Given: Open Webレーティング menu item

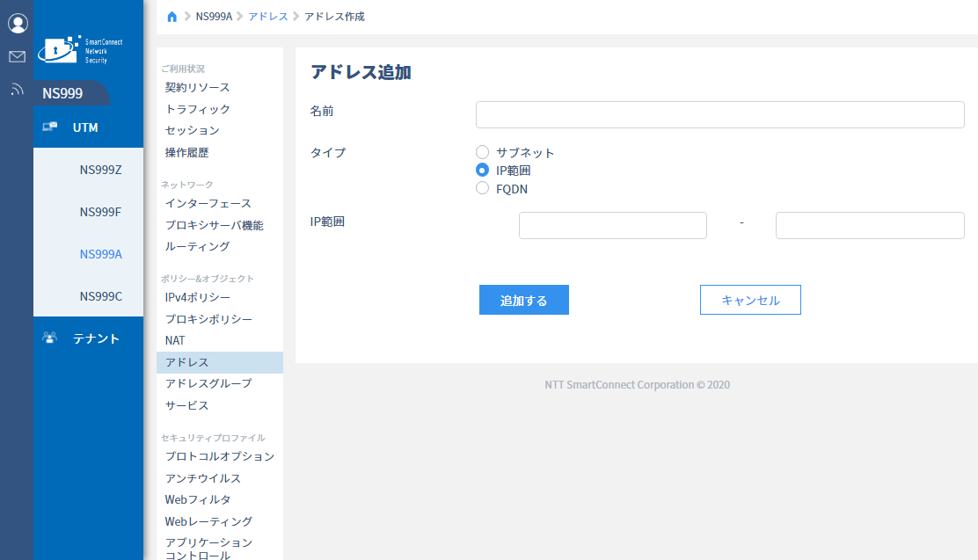Looking at the screenshot, I should 208,521.
